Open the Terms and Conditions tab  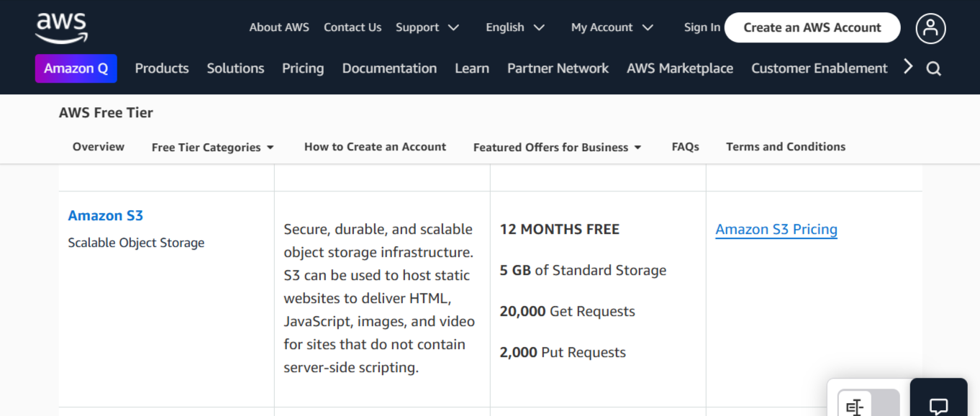[786, 147]
